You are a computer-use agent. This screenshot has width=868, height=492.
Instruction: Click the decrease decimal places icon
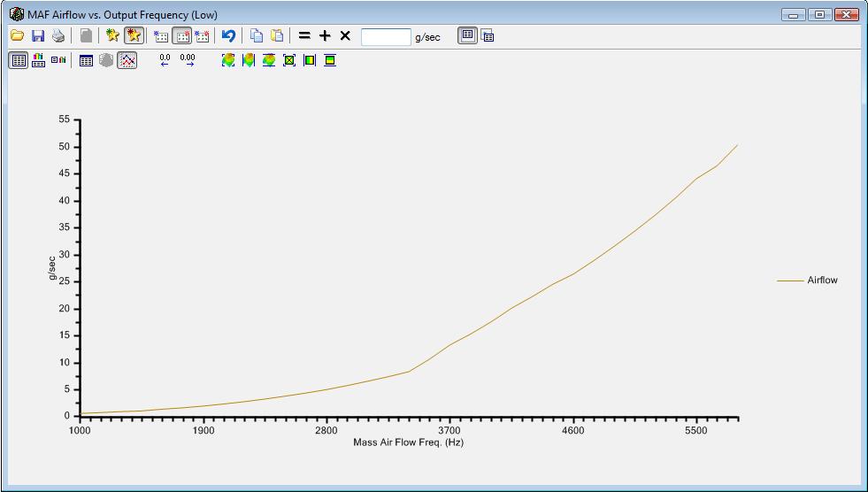165,60
